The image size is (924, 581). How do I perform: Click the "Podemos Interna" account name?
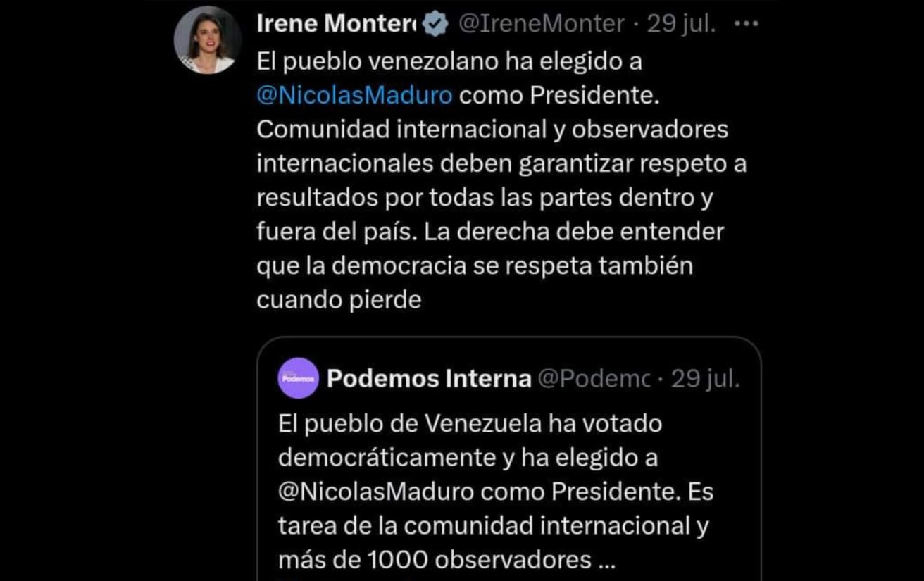click(429, 379)
